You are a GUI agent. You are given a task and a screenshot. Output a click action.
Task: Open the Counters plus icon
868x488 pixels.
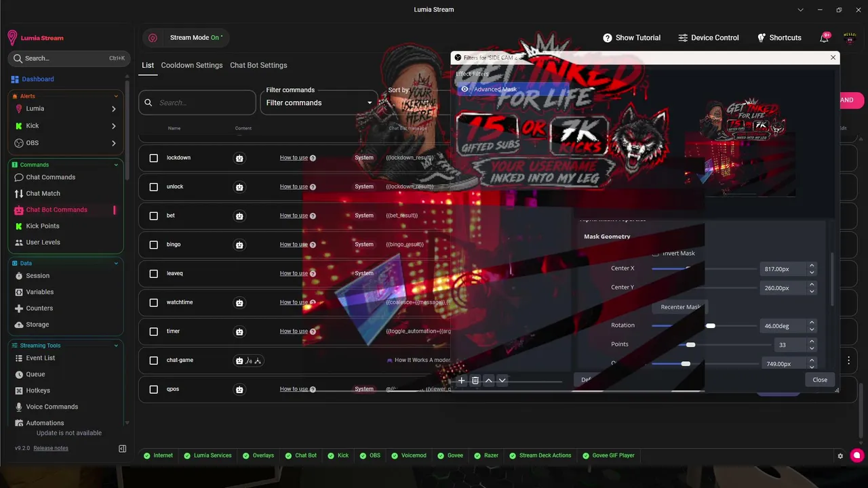[x=19, y=308]
